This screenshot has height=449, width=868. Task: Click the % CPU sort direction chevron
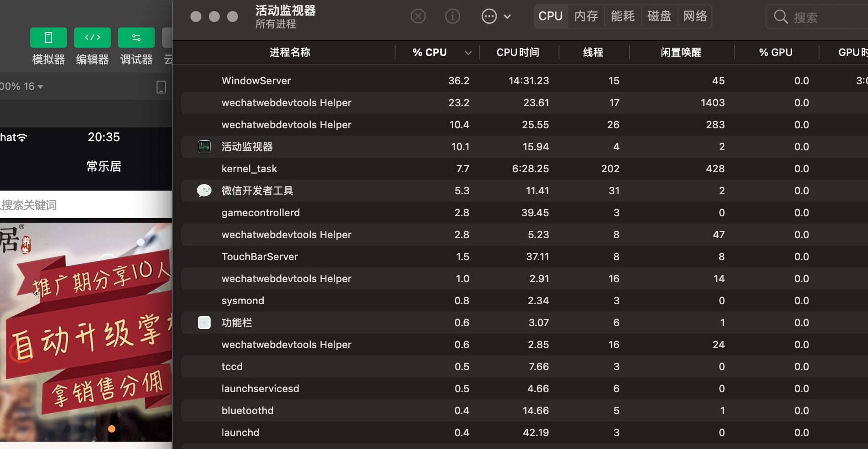tap(468, 53)
